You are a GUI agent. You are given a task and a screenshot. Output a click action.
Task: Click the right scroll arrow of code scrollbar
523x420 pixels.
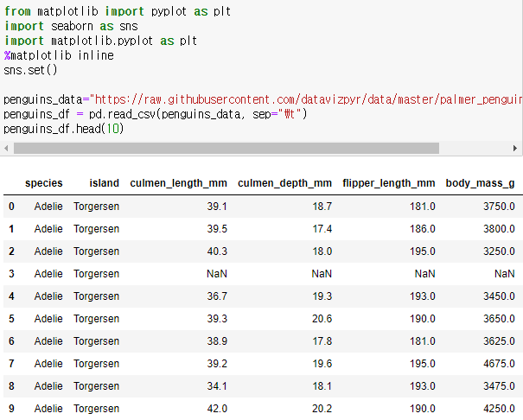(515, 148)
